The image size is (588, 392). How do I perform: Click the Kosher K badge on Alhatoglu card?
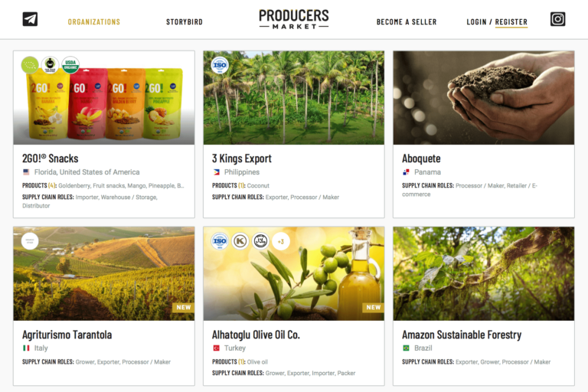(240, 241)
